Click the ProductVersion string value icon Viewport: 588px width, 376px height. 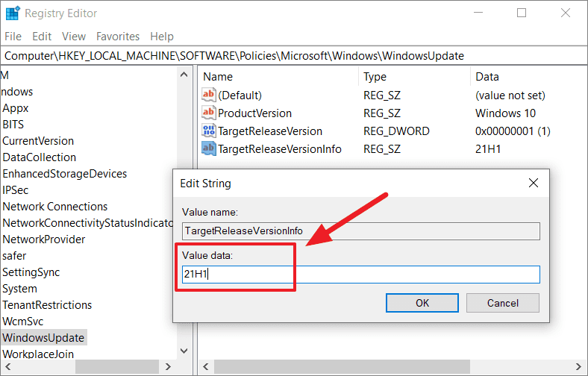click(208, 113)
